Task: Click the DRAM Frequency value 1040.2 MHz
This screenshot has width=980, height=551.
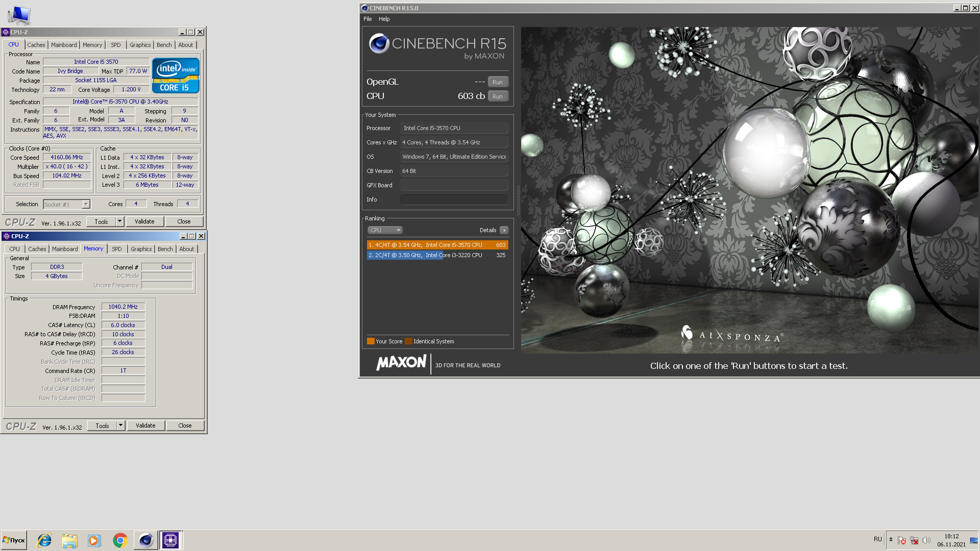Action: click(123, 307)
